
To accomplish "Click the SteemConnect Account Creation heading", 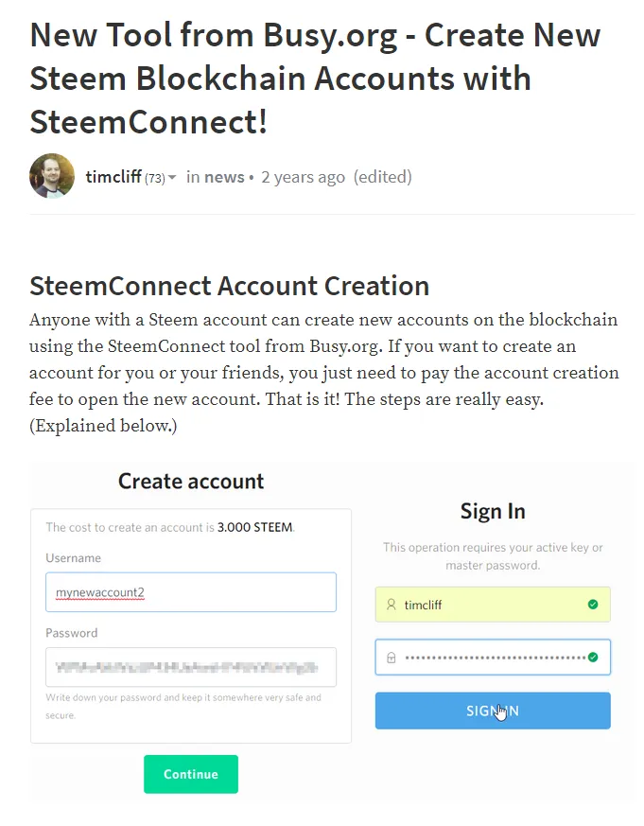I will point(230,286).
